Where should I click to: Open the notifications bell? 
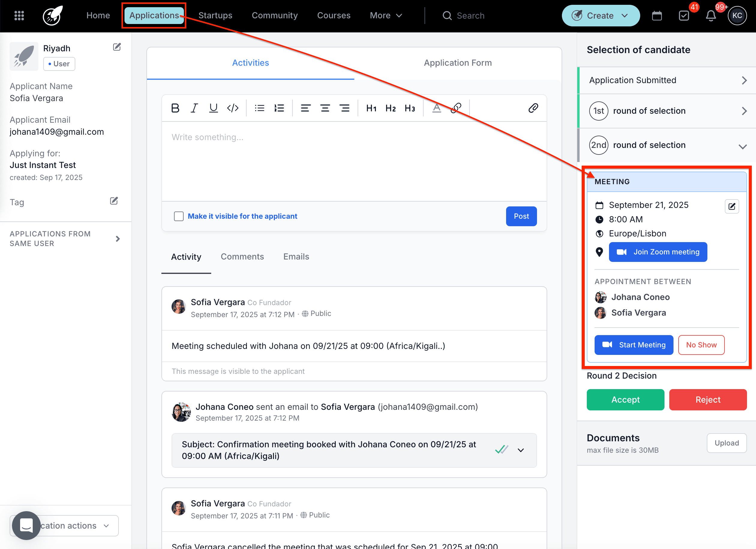click(711, 16)
